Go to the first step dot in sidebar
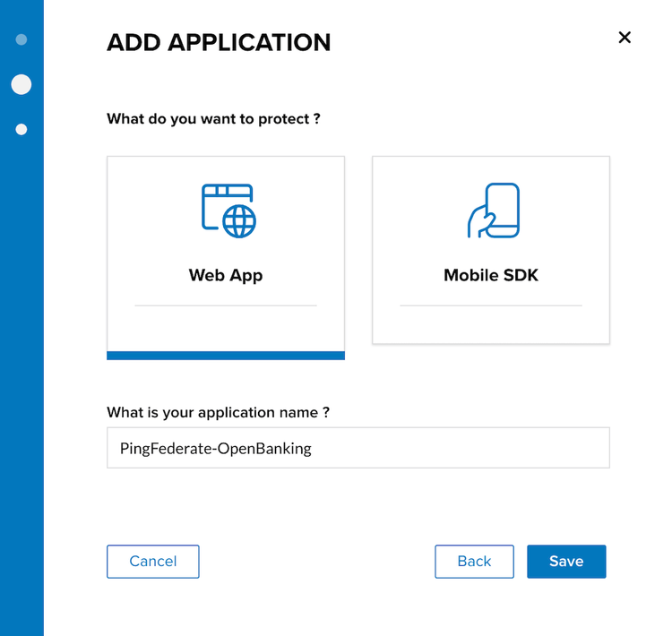Screen dimensions: 672x636 [x=22, y=39]
